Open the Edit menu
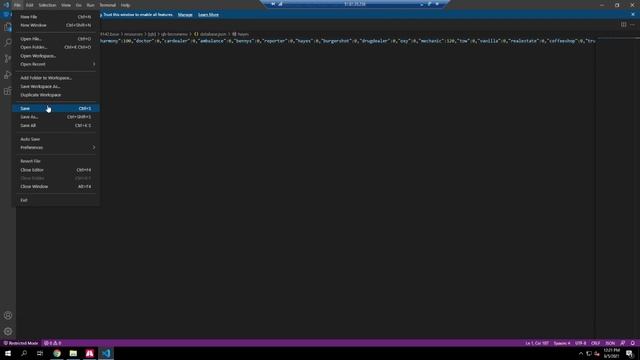The image size is (640, 360). click(29, 5)
